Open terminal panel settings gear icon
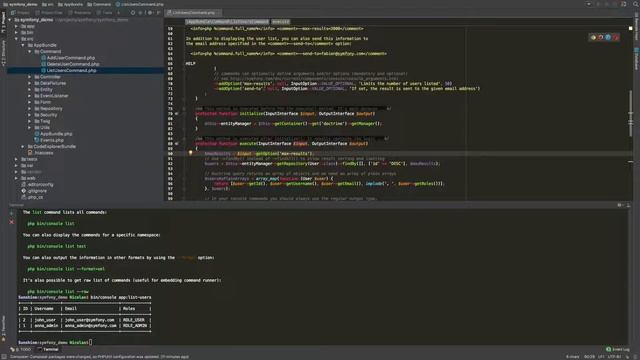Viewport: 640px width, 360px height. click(620, 205)
